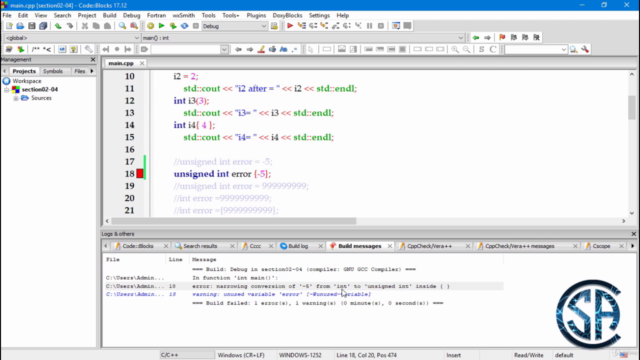
Task: Open the Settings menu
Action: 319,15
